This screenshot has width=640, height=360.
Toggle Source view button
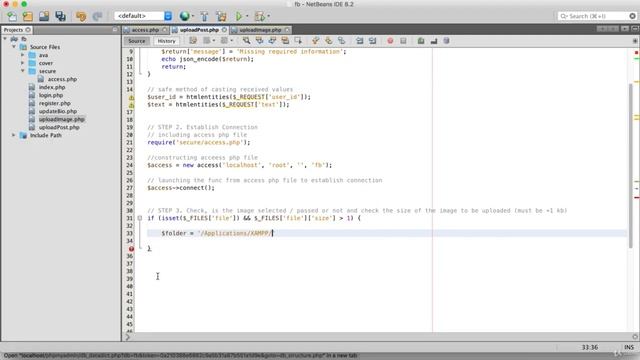click(x=136, y=41)
